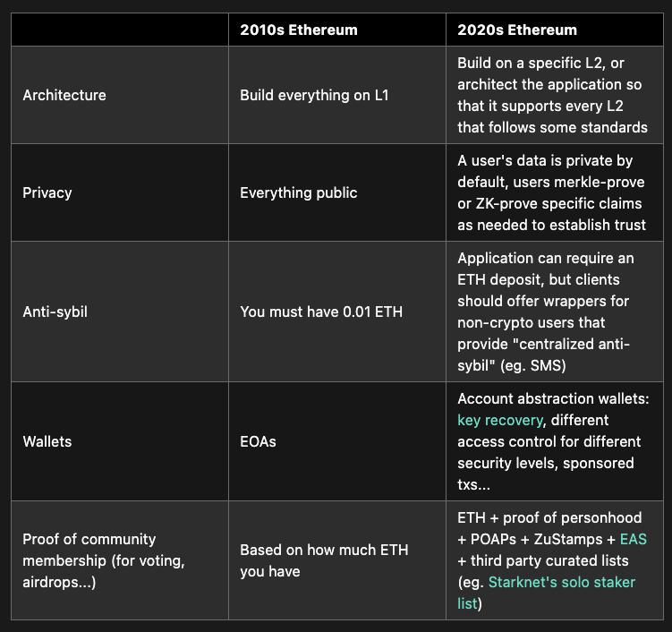The width and height of the screenshot is (672, 632).
Task: Click the 2020s Ethereum column header
Action: (516, 30)
